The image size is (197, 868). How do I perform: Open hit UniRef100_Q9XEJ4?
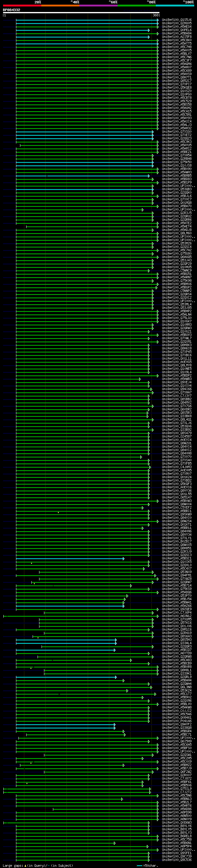(x=177, y=382)
